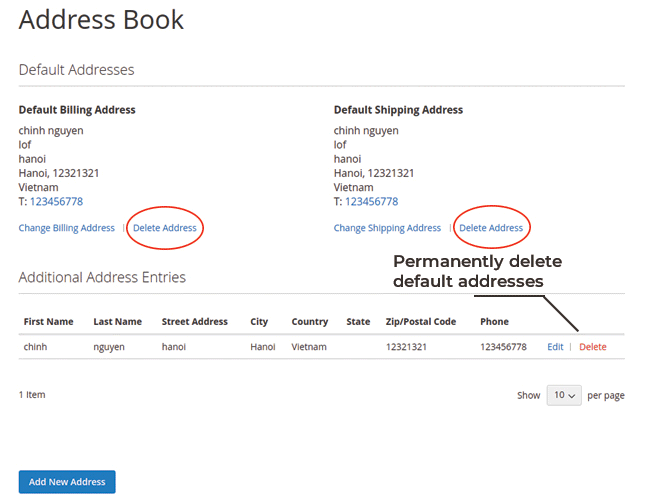
Task: Click the shipping address phone number link
Action: pos(371,201)
